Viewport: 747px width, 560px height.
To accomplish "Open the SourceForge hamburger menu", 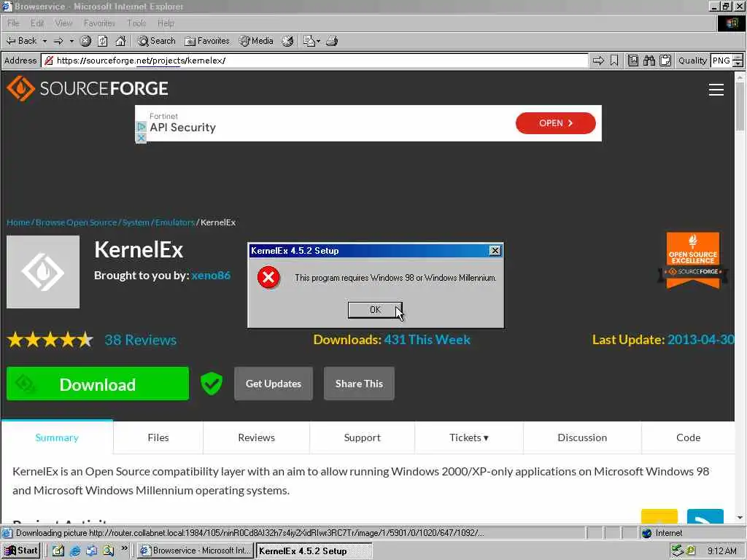I will 716,90.
